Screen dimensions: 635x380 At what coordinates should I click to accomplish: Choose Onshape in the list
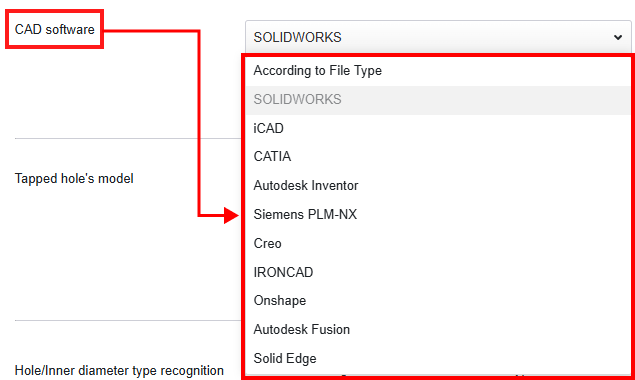[x=438, y=301]
